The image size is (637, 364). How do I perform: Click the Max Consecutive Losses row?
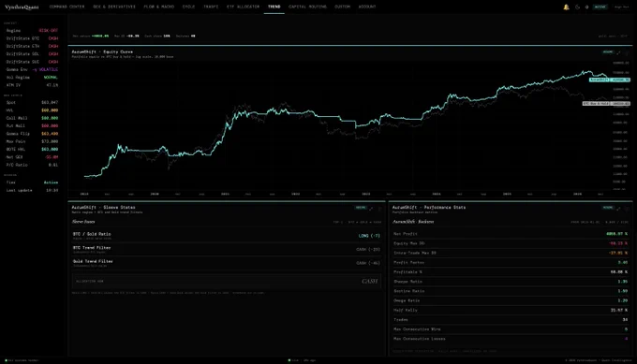coord(511,339)
